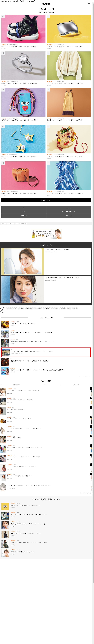
Task: Click the page URL address text
Action: 18,1
